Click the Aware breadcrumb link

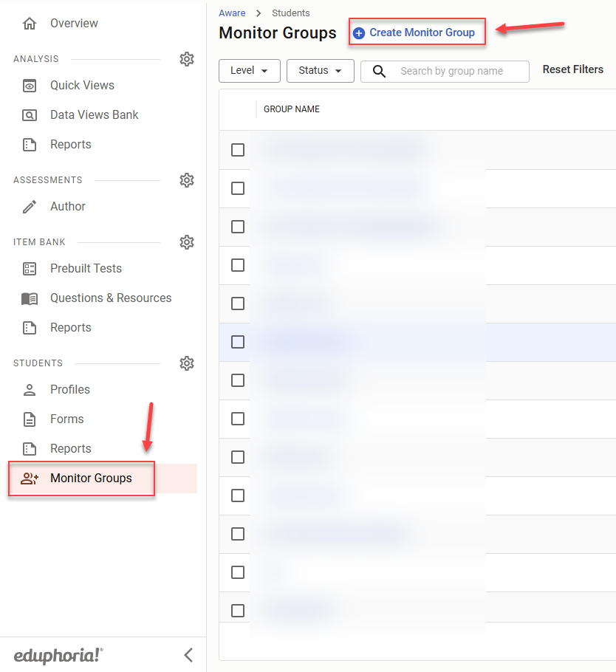232,13
